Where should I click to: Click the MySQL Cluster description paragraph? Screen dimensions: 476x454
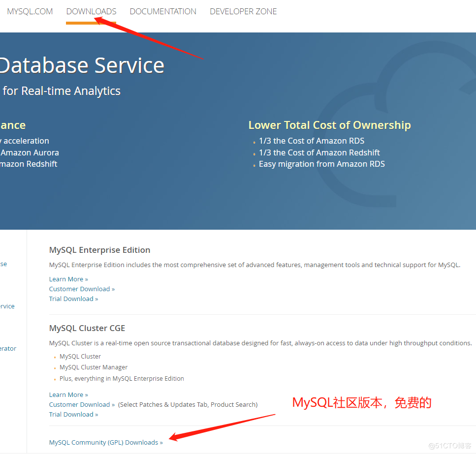pos(260,343)
